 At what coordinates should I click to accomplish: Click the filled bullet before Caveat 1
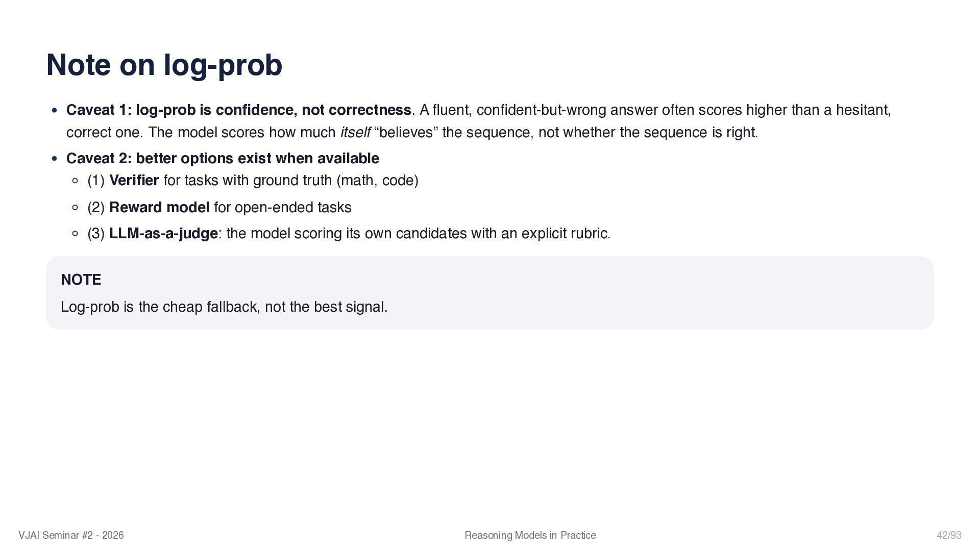click(55, 110)
